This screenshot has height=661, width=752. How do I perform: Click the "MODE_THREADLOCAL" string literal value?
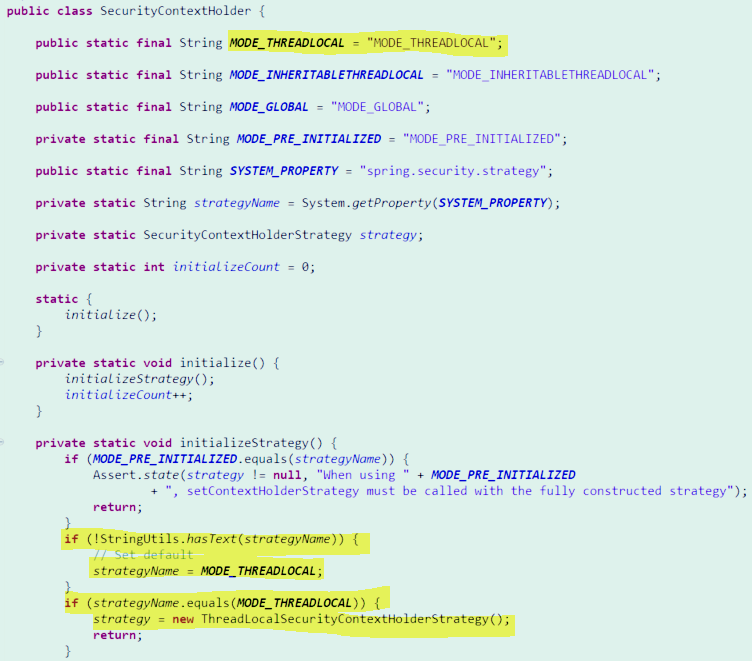[431, 43]
